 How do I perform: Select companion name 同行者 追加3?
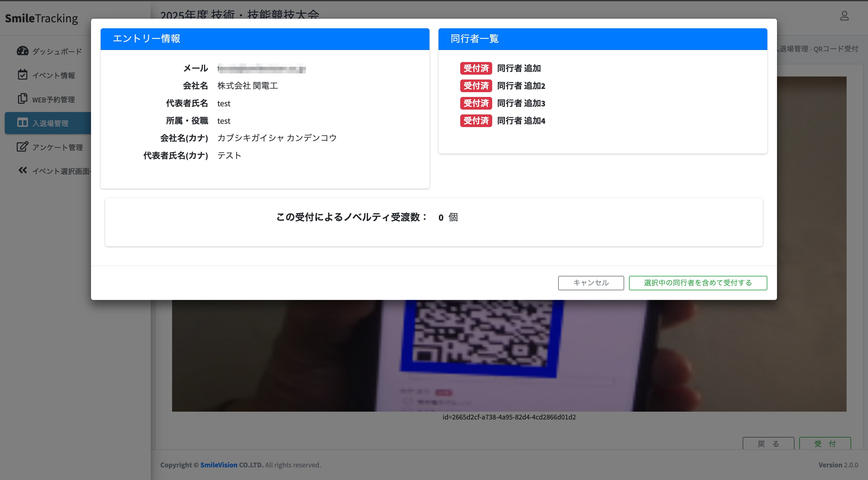click(x=521, y=103)
